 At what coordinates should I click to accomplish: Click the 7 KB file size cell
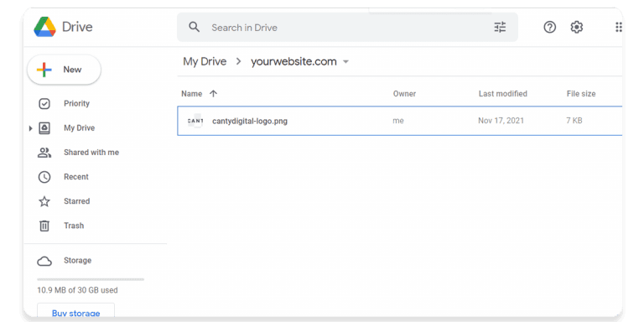point(574,121)
